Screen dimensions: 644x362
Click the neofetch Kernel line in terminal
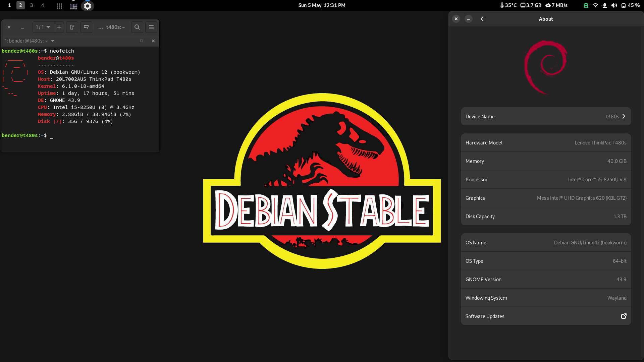(x=71, y=86)
